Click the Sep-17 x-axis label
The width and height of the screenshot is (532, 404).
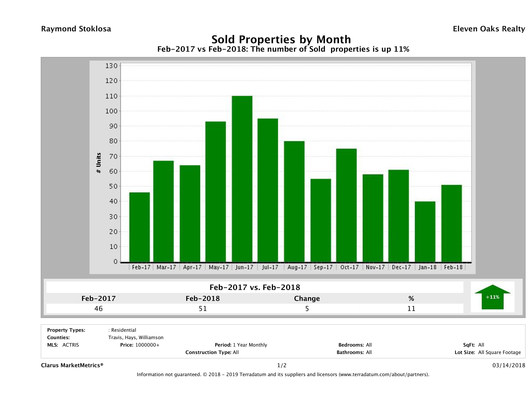point(323,267)
